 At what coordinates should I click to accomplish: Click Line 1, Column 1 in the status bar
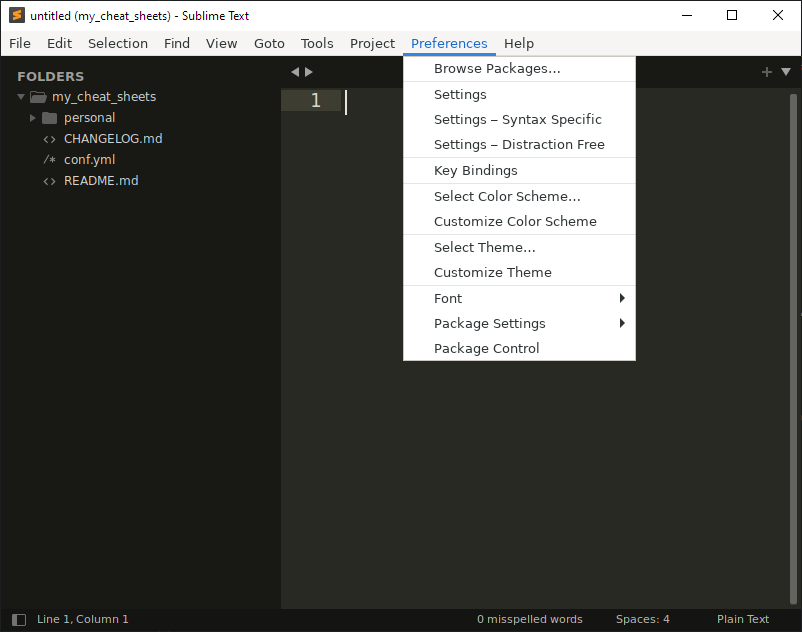[82, 619]
